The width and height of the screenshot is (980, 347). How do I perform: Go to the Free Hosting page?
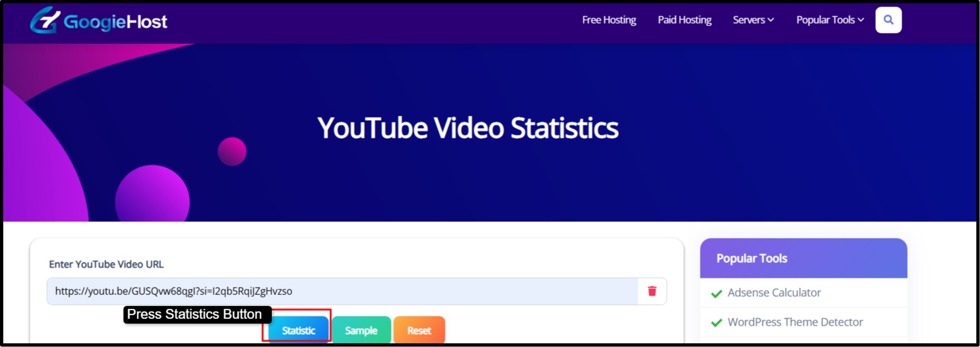coord(609,20)
